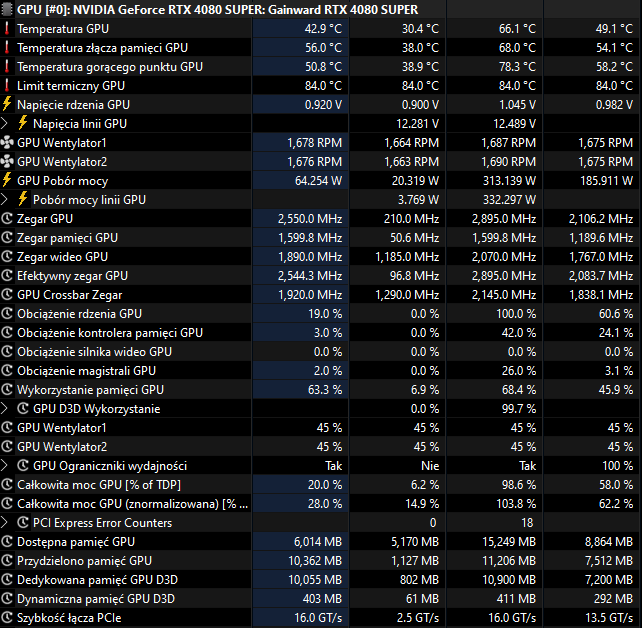Click clock icon beside GPU Crossbar Zegar
642x628 pixels.
point(7,295)
